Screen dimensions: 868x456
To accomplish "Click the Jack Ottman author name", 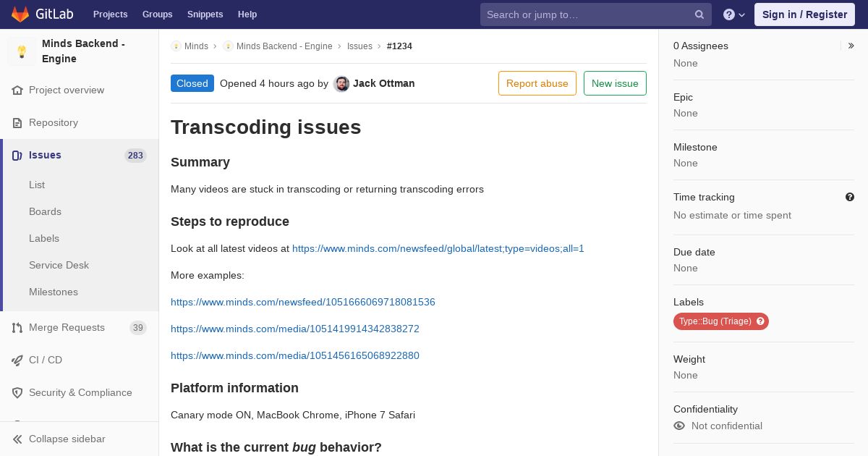I will coord(384,83).
